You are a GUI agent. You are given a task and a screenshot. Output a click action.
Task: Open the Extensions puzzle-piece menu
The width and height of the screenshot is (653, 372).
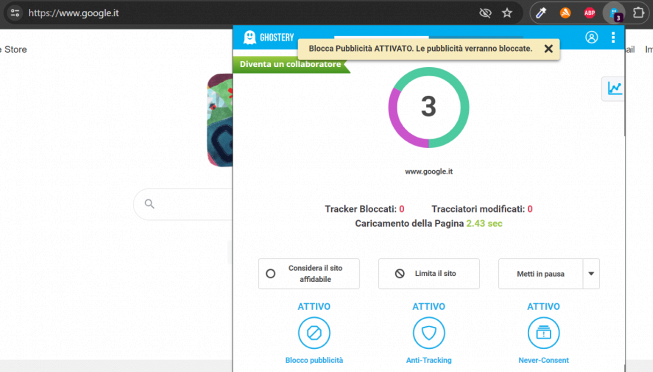click(x=638, y=13)
